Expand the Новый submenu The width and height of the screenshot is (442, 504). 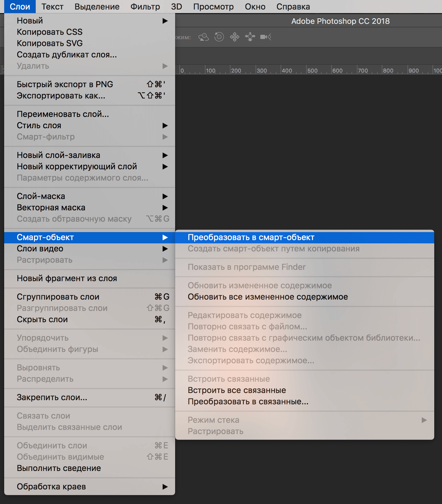coord(90,21)
